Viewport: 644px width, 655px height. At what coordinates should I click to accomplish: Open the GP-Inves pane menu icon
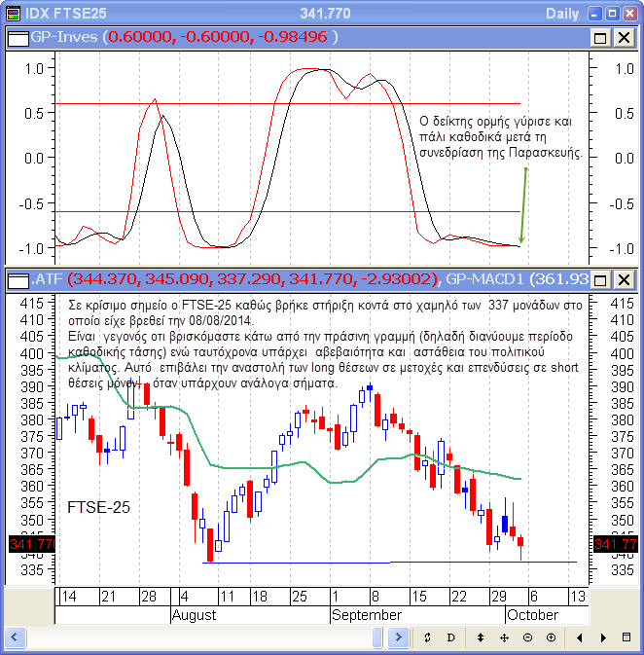[x=18, y=37]
